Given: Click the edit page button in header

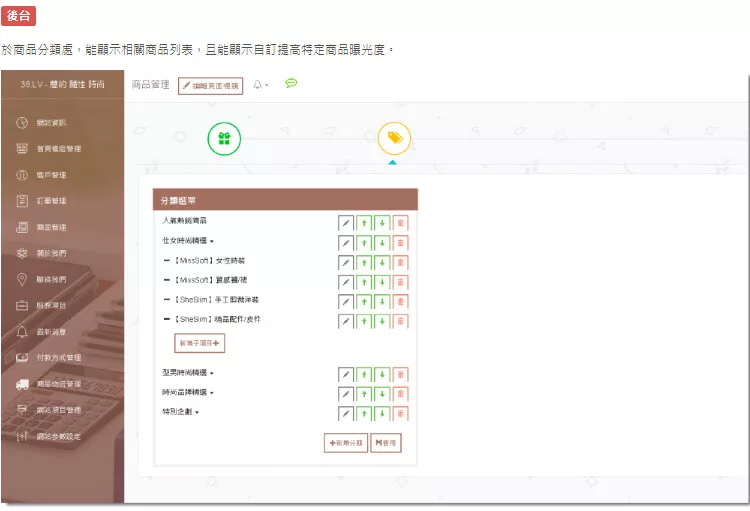Looking at the screenshot, I should 210,87.
